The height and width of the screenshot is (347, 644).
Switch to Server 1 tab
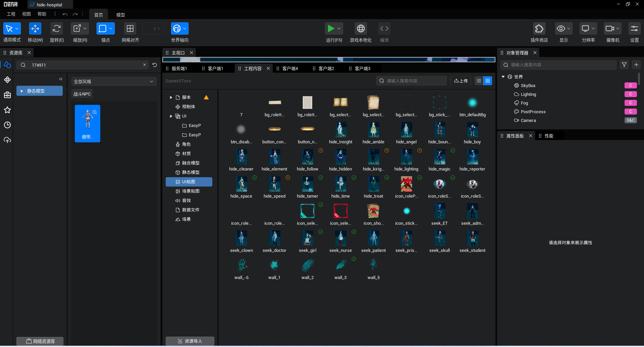[x=179, y=68]
